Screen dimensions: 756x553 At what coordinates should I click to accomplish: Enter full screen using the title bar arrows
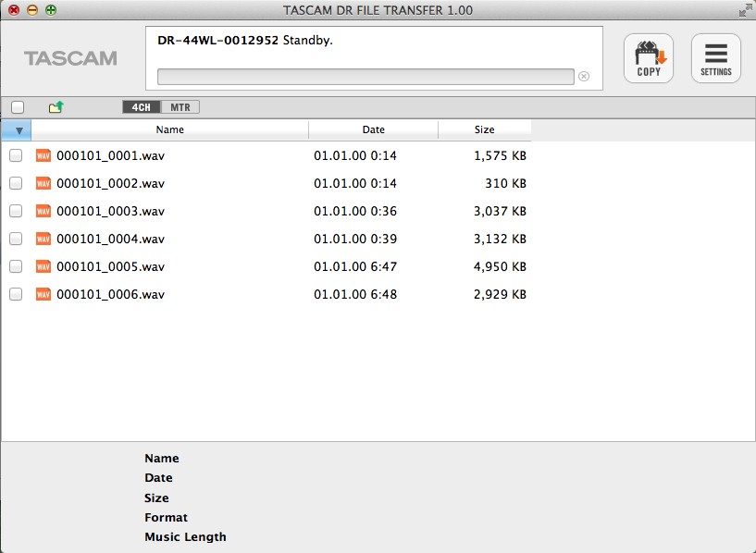745,10
